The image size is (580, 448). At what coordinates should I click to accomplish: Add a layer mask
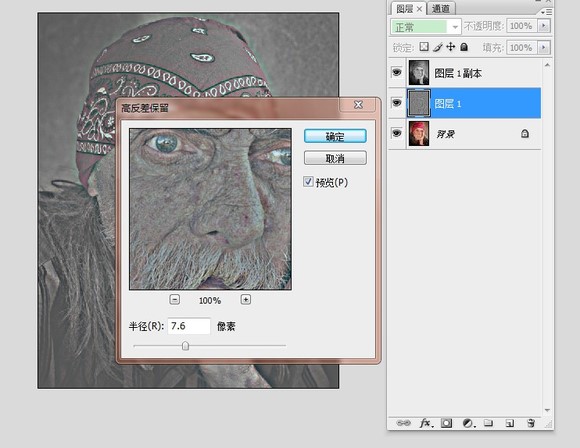(x=446, y=423)
